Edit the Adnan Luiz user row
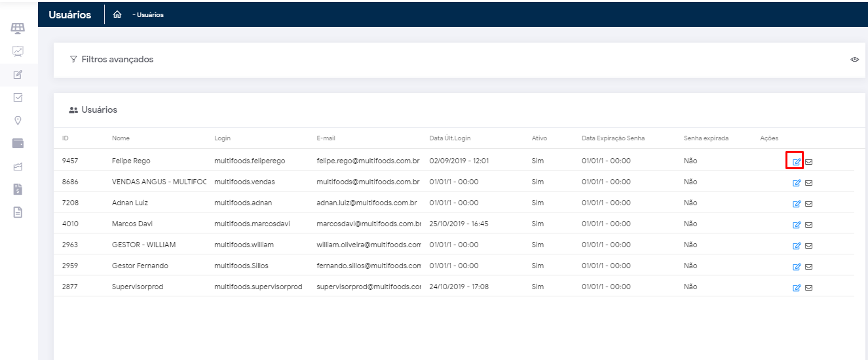 [x=797, y=204]
